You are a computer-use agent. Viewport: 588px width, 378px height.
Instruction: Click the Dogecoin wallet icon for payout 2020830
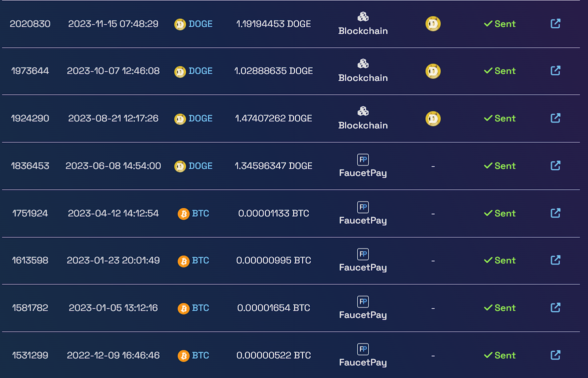[x=433, y=24]
